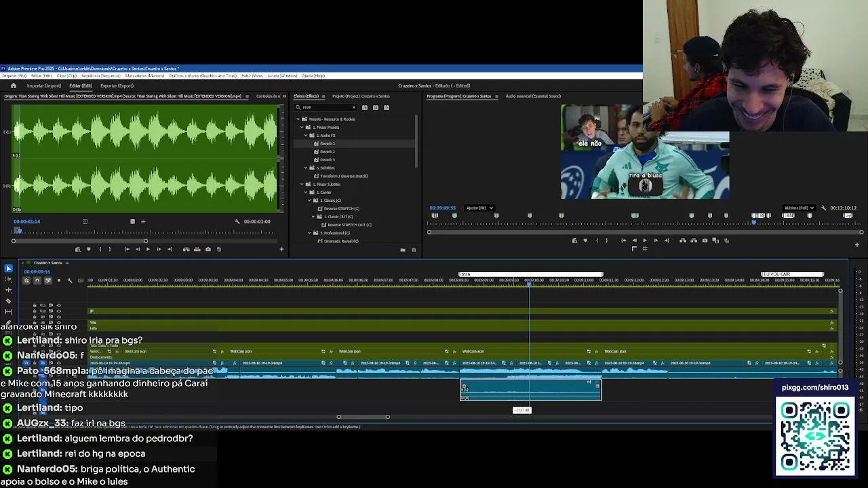Image resolution: width=868 pixels, height=488 pixels.
Task: Toggle Snap in Timeline magnet button
Action: pos(37,280)
